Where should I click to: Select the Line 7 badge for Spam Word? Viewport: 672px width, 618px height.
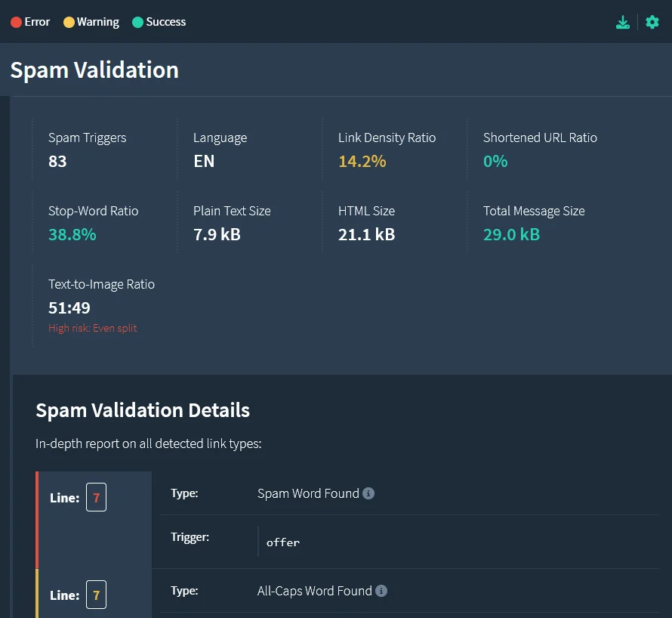tap(96, 497)
